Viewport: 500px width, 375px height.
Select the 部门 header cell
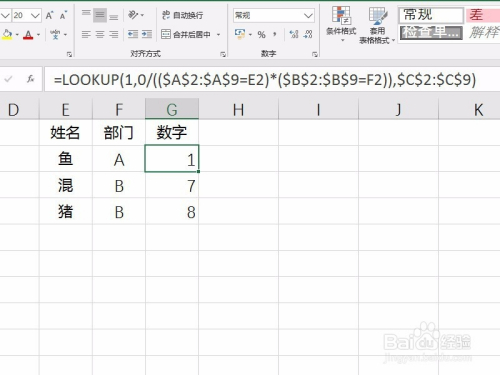coord(119,132)
